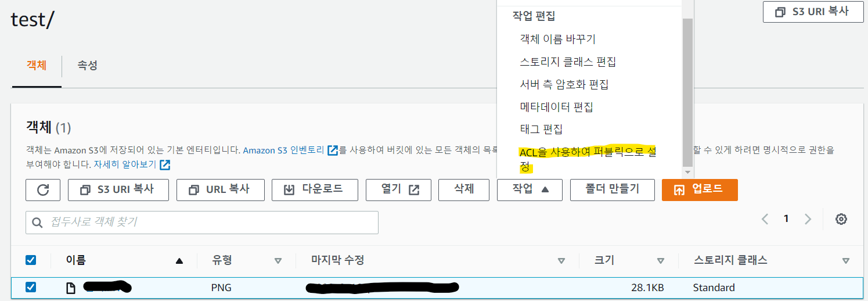Collapse the 작업 dropdown button
Viewport: 868px width, 301px height.
coord(530,189)
